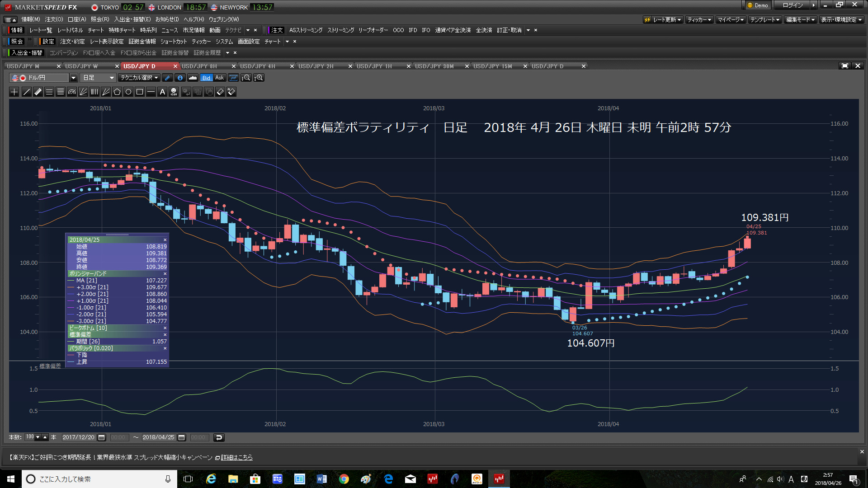Select the horizontal line tool
The image size is (868, 488).
coord(151,92)
